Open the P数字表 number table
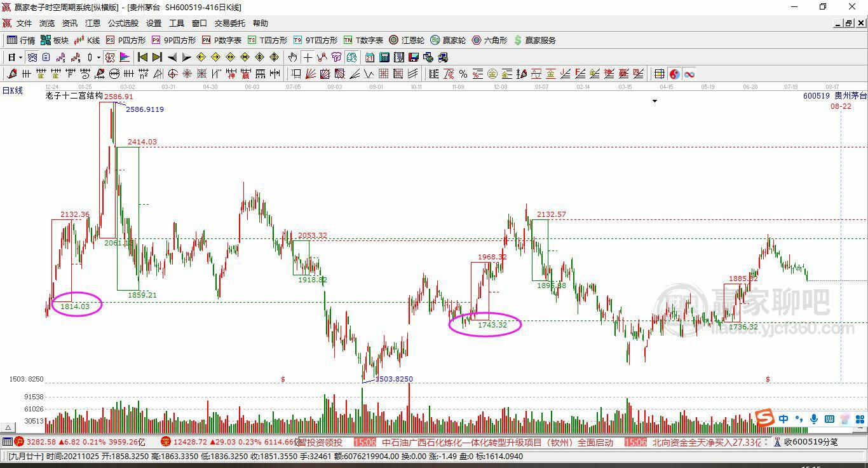 222,40
